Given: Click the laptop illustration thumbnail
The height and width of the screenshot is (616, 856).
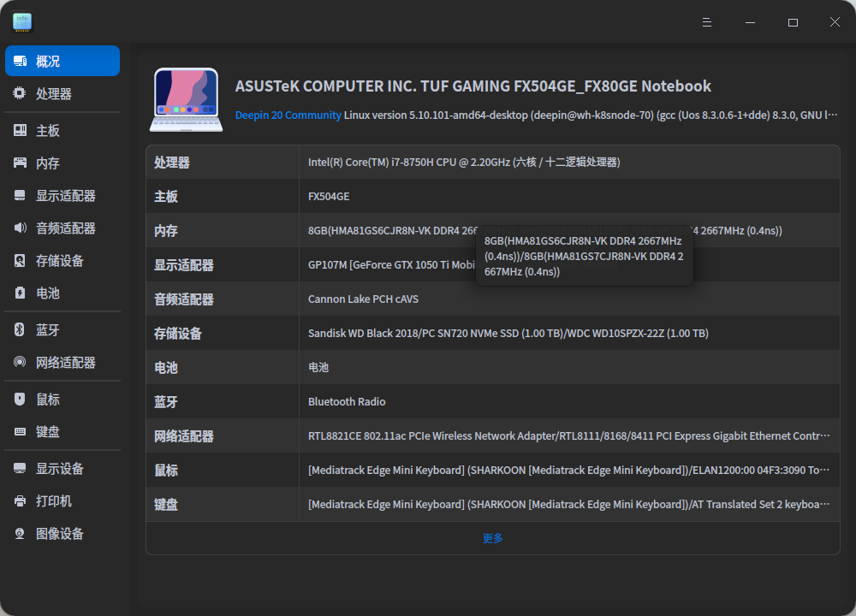Looking at the screenshot, I should (x=186, y=99).
